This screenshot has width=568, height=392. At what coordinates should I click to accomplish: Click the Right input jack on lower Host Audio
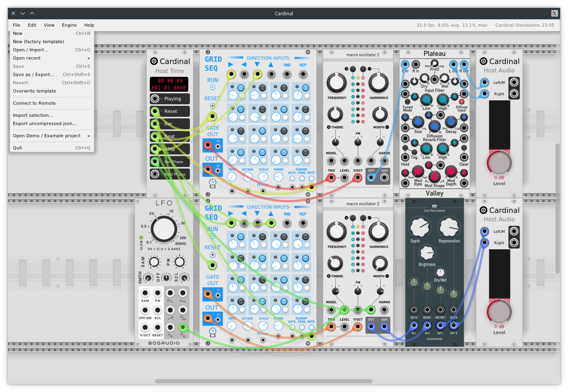coord(485,243)
